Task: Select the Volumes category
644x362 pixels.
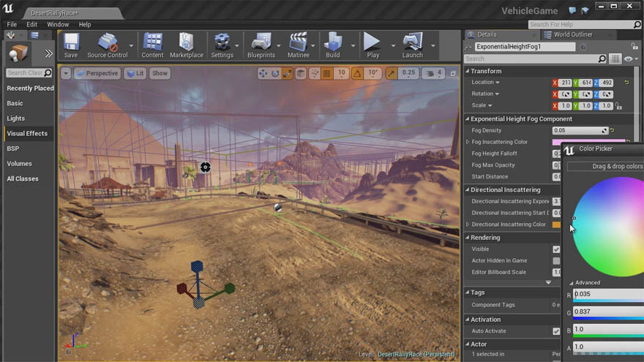Action: pos(19,163)
